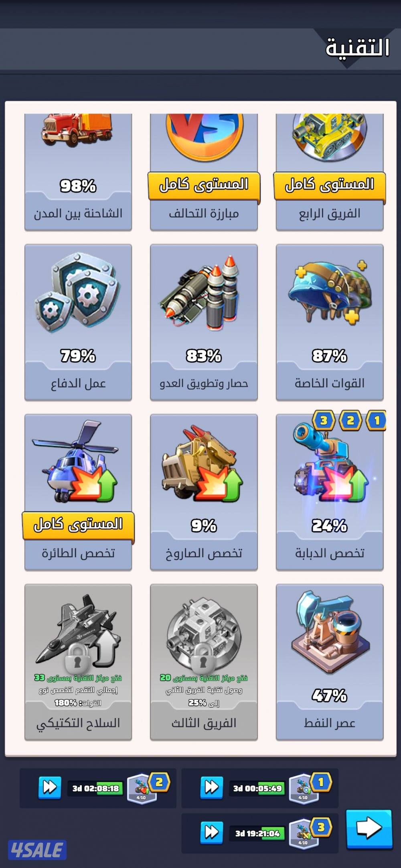
Task: Tap the hexagon badge number 3 on tank card
Action: 324,420
